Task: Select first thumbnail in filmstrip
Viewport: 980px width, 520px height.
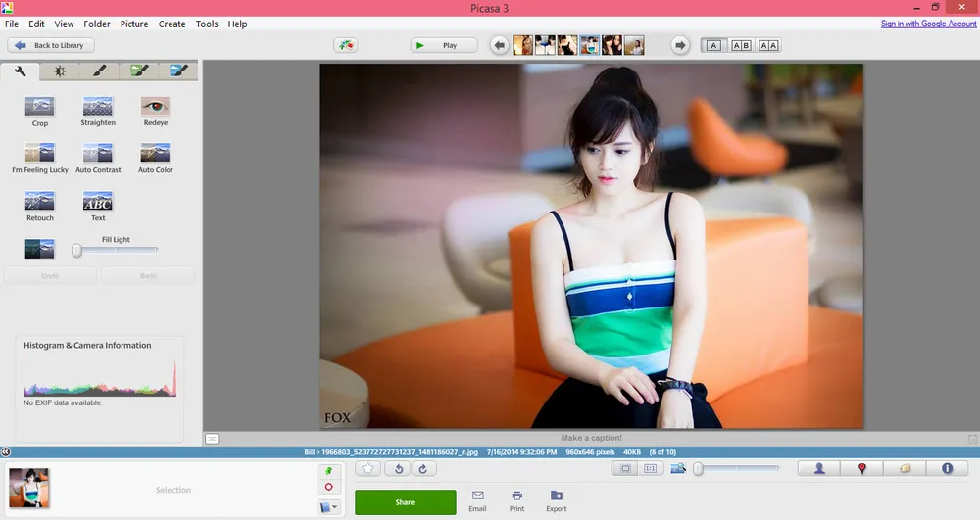Action: [x=522, y=46]
